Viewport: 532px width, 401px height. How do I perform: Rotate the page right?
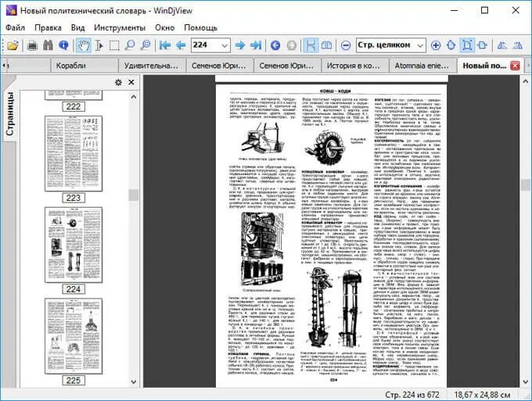[x=518, y=45]
